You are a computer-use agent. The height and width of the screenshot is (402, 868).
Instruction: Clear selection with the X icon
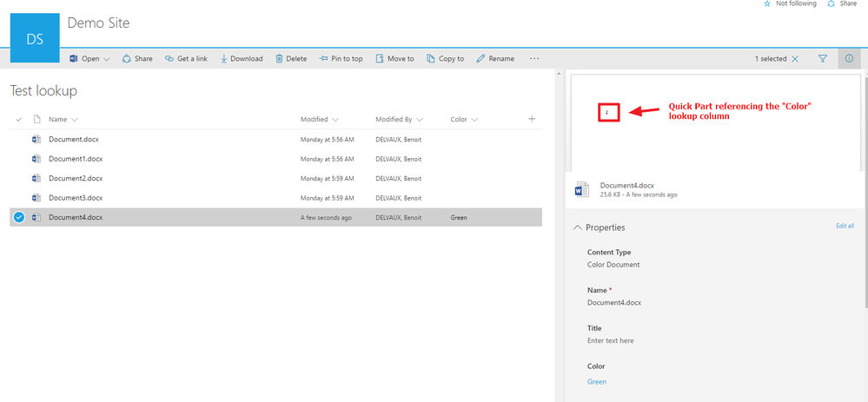click(x=795, y=59)
